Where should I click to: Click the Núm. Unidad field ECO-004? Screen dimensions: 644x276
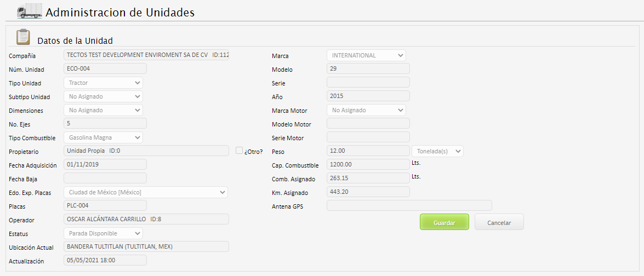(105, 69)
